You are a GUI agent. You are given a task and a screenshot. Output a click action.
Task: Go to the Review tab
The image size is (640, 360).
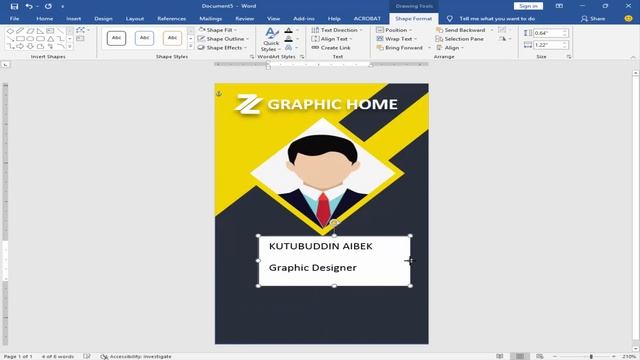[244, 18]
